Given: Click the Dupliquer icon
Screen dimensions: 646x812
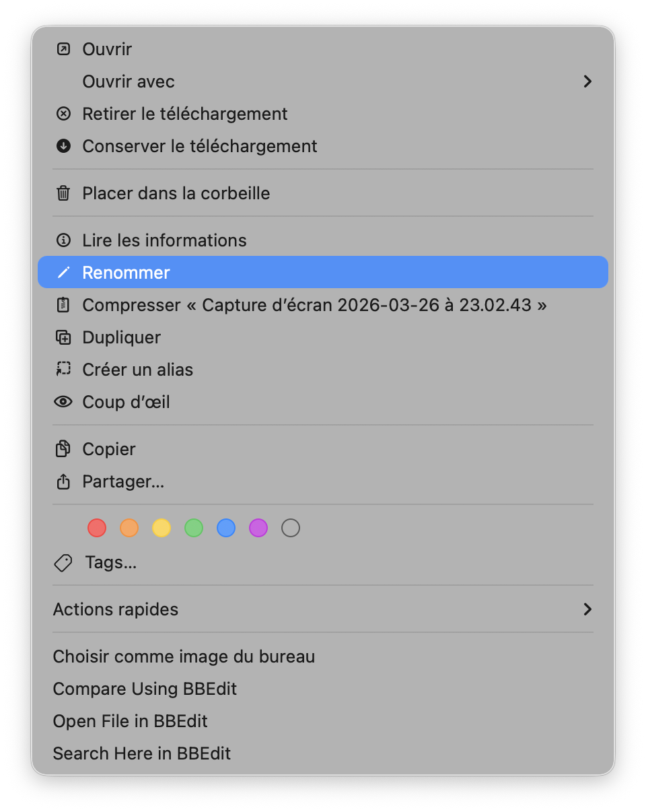Looking at the screenshot, I should click(x=63, y=337).
